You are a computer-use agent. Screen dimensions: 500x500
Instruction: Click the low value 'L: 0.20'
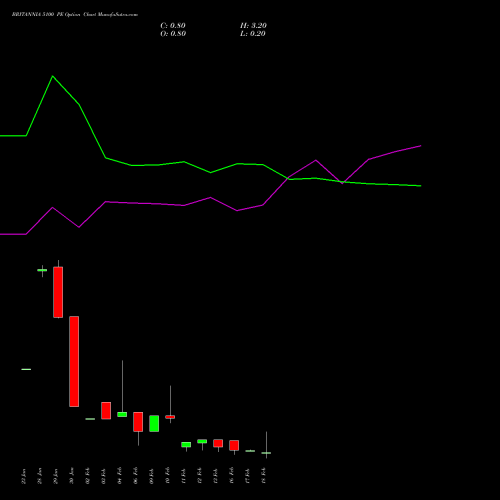[253, 34]
